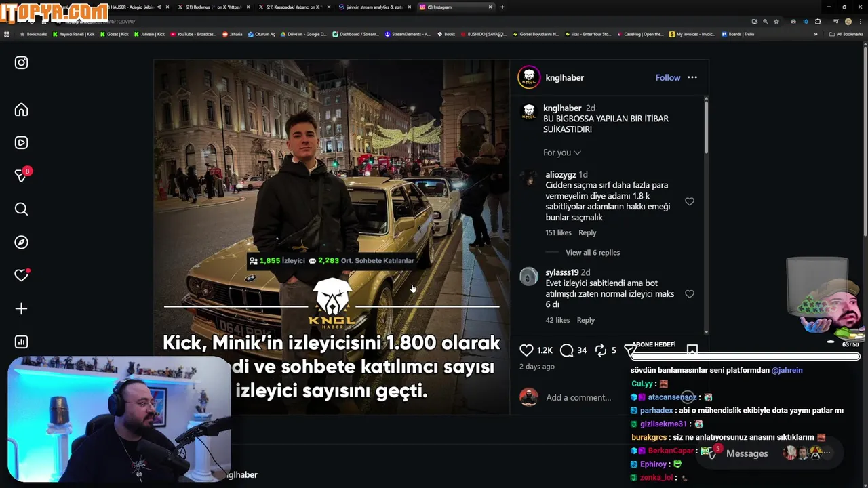Open post more options three dots
This screenshot has height=488, width=868.
[x=692, y=77]
